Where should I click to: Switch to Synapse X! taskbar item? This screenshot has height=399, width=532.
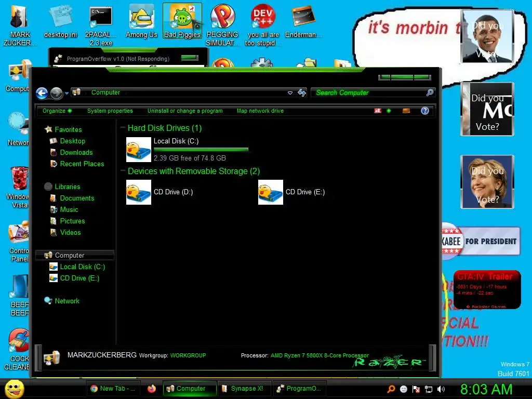(x=245, y=389)
